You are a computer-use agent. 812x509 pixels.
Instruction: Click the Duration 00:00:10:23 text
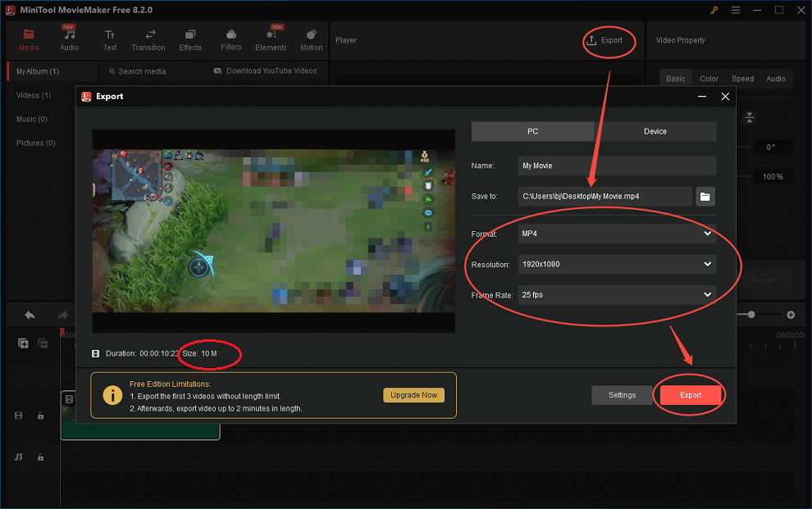142,354
